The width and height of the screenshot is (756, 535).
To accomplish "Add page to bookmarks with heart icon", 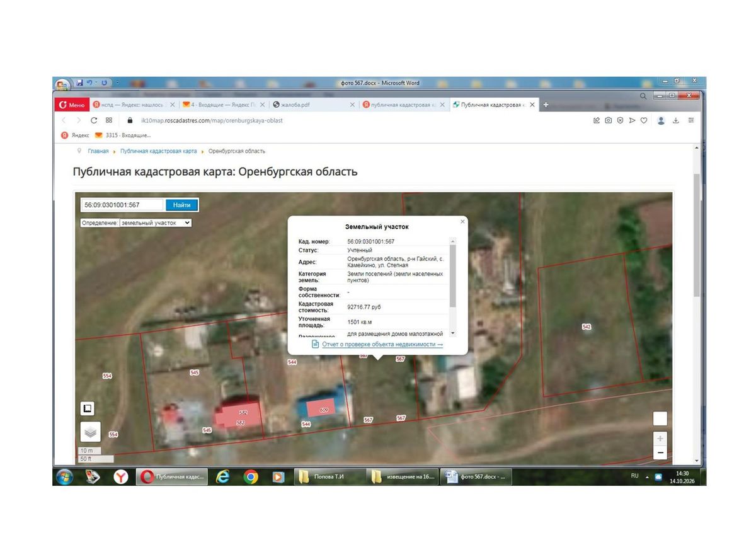I will (x=644, y=120).
